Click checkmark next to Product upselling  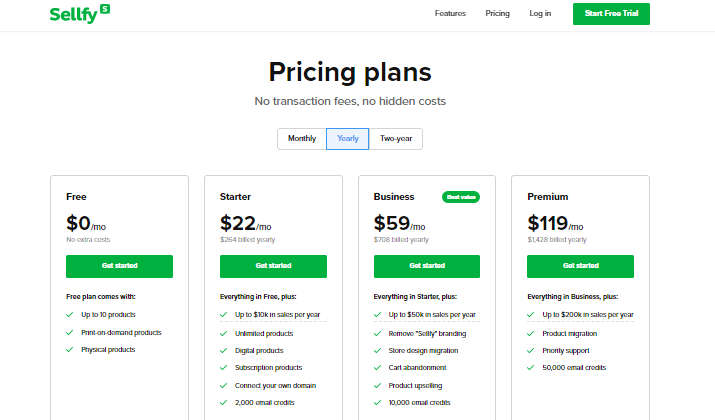pyautogui.click(x=377, y=386)
